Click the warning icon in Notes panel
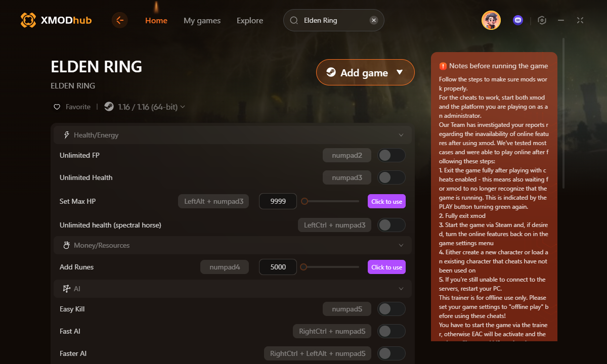Image resolution: width=607 pixels, height=364 pixels. 443,66
